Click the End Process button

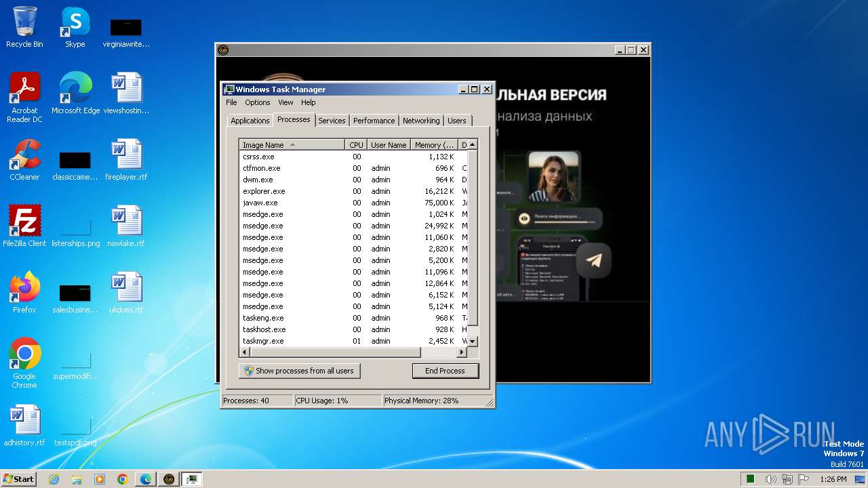445,371
